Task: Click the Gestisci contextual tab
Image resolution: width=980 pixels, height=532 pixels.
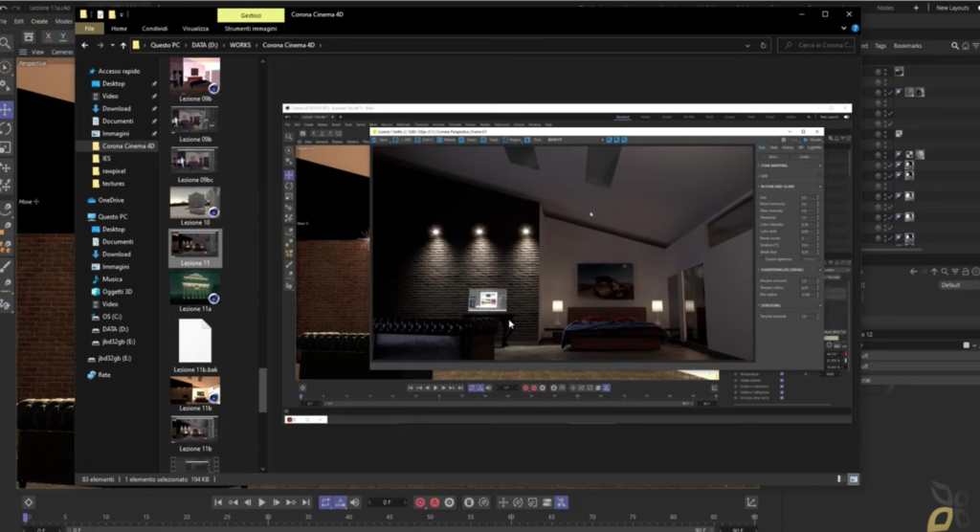Action: [x=251, y=14]
